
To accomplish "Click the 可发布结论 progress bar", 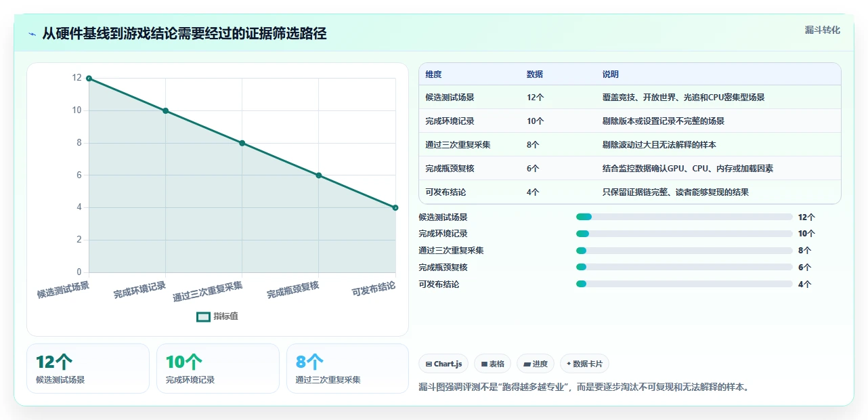I will coord(684,284).
